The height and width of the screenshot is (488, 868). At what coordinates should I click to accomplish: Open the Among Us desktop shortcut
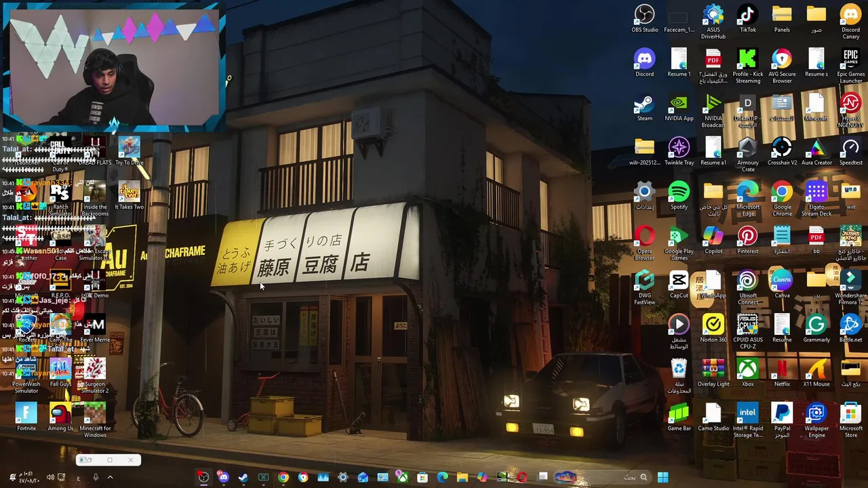(x=60, y=417)
